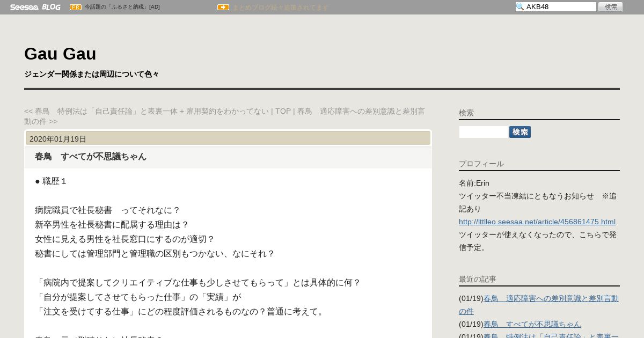The image size is (644, 338).
Task: Click the orange arrow icon in top bar
Action: point(223,7)
